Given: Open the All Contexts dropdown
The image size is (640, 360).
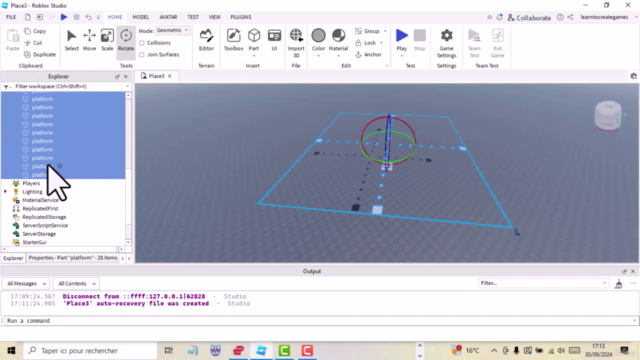Looking at the screenshot, I should pos(76,284).
